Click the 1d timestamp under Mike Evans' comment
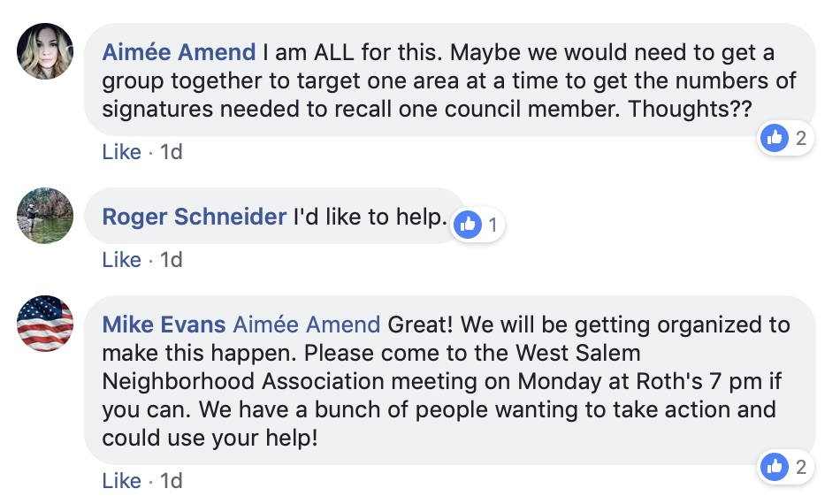 tap(171, 481)
